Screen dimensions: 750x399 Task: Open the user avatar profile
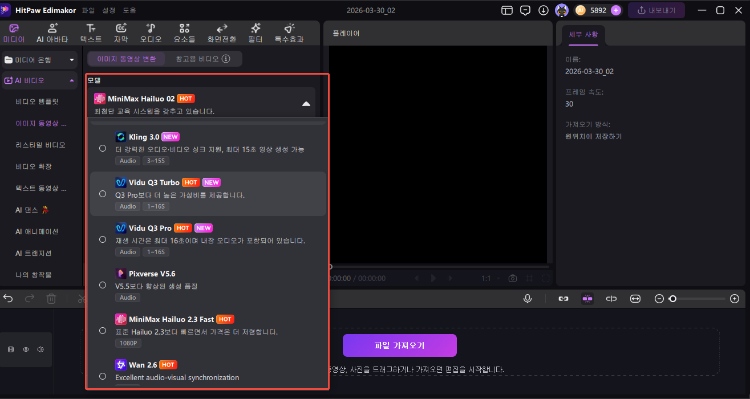(562, 10)
